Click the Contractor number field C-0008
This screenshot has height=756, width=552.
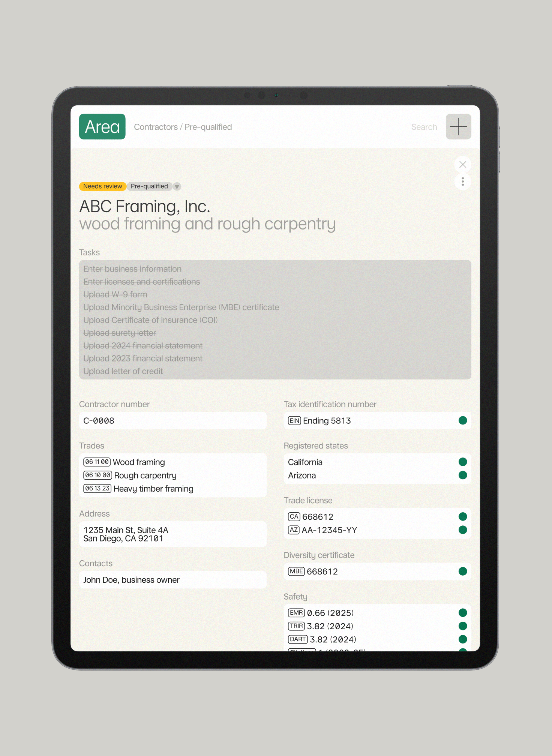coord(172,421)
